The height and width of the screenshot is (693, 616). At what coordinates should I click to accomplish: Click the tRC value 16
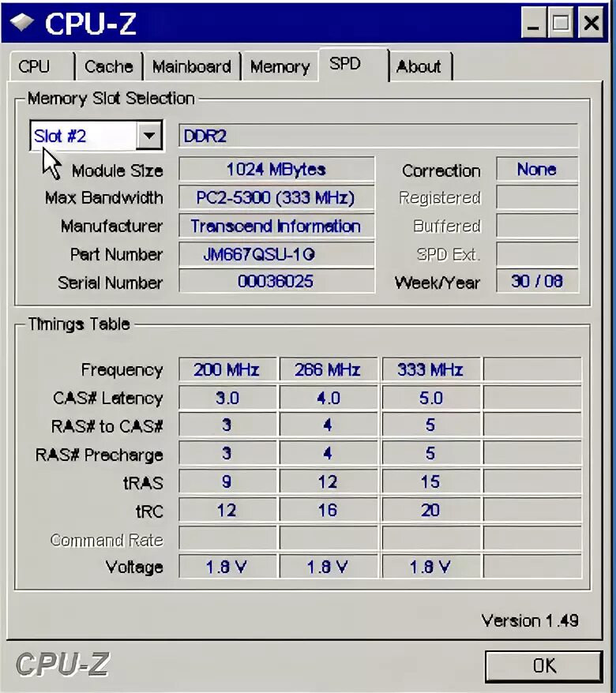[328, 510]
